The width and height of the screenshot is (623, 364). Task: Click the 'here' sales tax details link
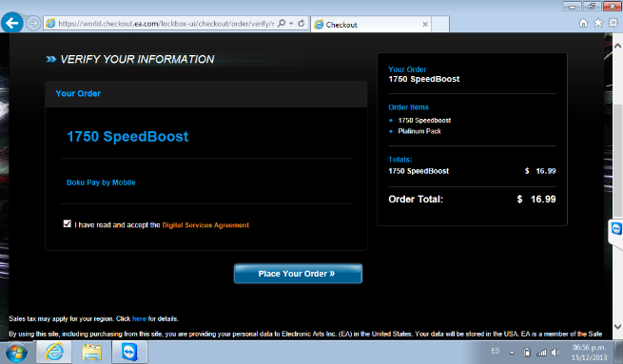click(x=139, y=318)
